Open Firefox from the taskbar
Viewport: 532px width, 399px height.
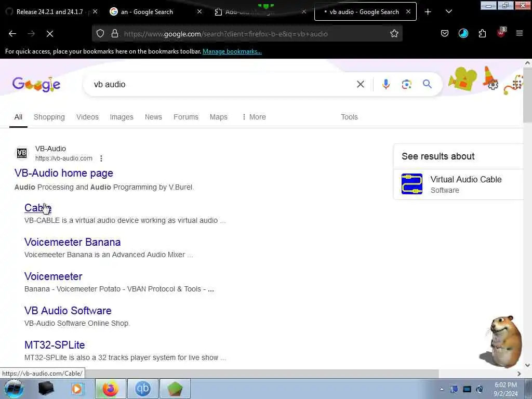tap(110, 389)
